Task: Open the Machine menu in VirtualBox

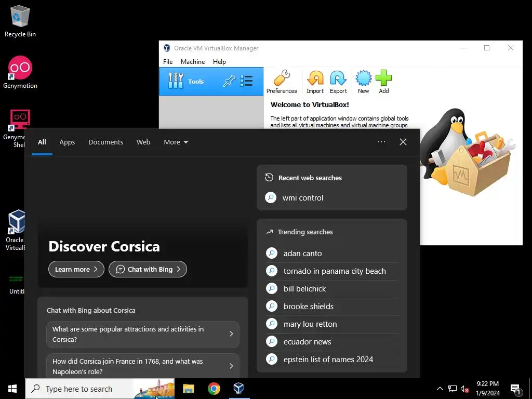Action: point(193,62)
